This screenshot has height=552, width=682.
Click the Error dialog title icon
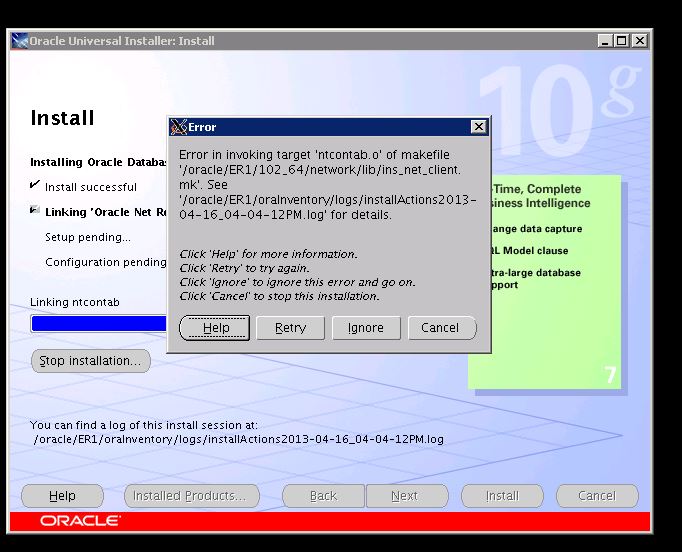click(178, 127)
